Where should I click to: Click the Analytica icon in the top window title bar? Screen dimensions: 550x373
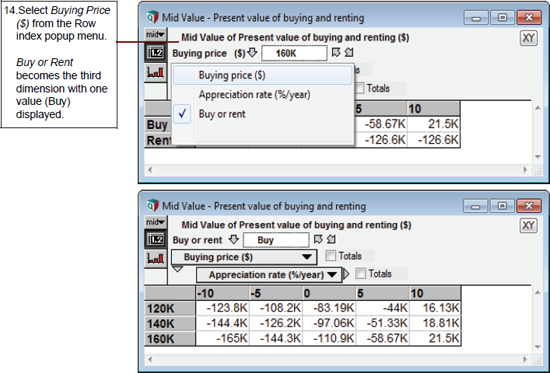click(153, 17)
